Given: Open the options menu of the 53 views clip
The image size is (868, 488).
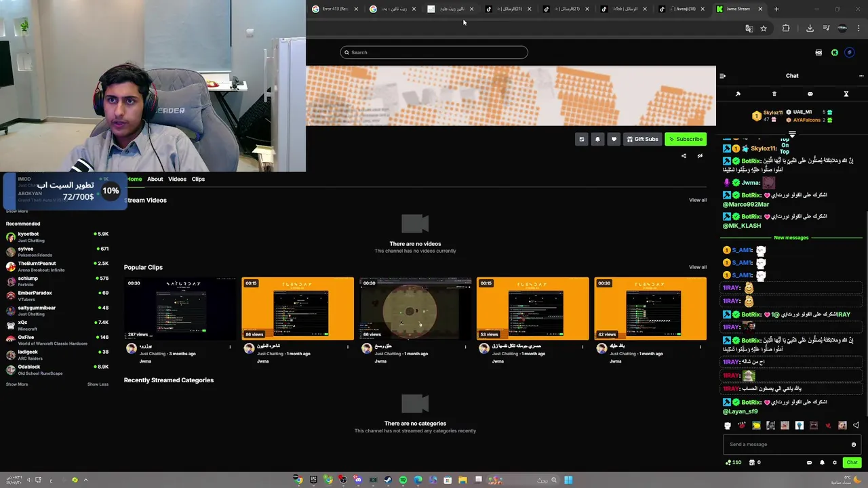Looking at the screenshot, I should tap(583, 347).
